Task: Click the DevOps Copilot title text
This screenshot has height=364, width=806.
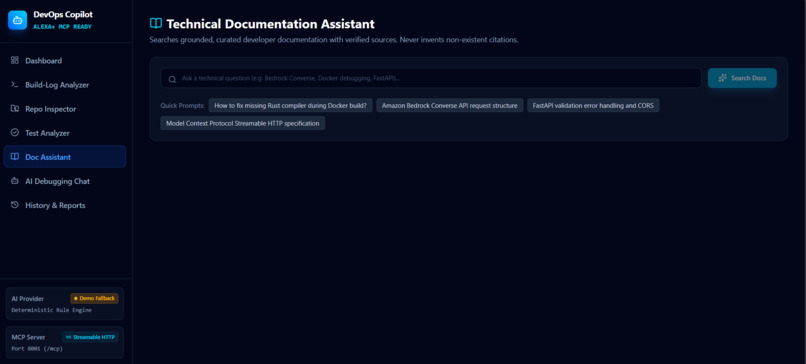Action: 63,15
